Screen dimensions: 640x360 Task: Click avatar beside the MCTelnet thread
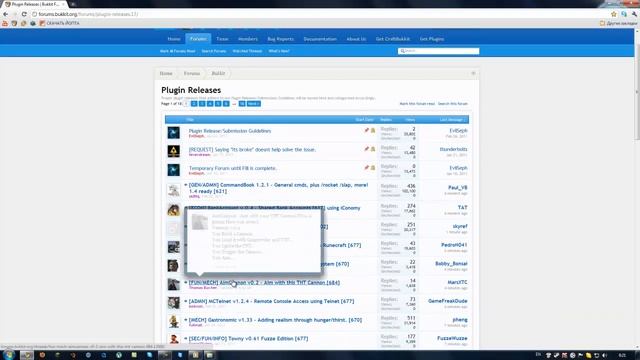click(173, 303)
